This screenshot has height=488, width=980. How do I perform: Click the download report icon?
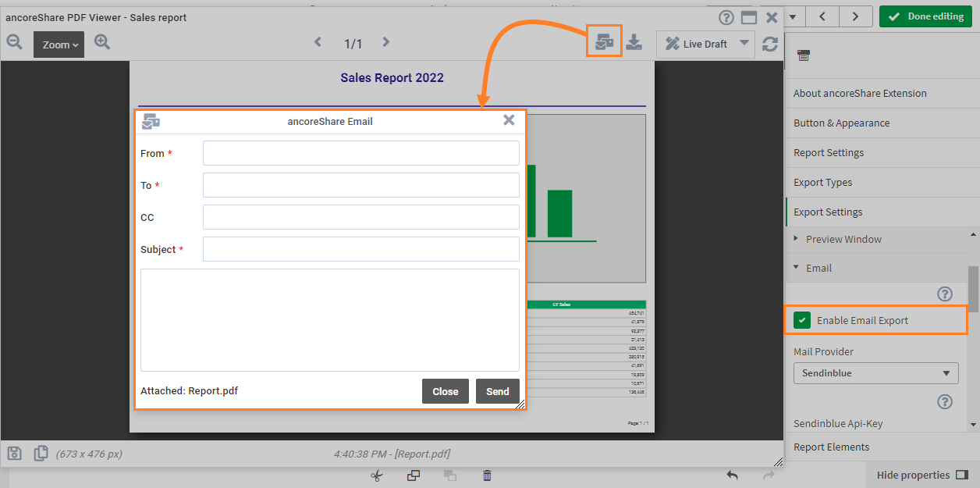pos(635,43)
